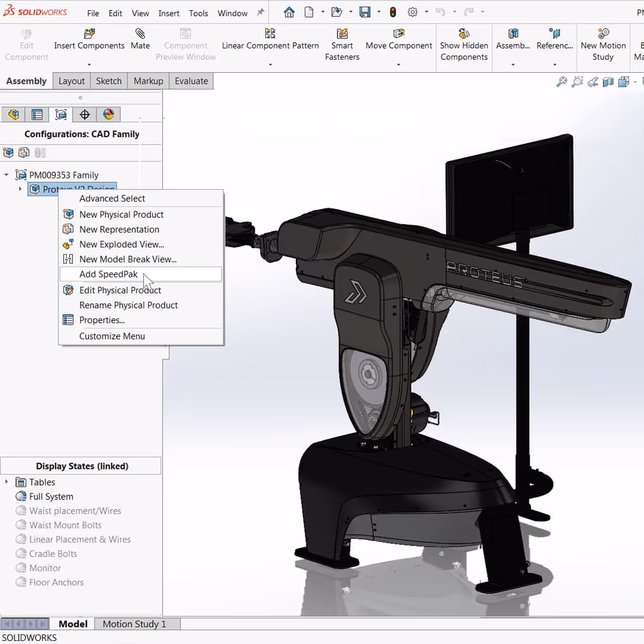Click Insert Components tool
The image size is (644, 644).
89,39
